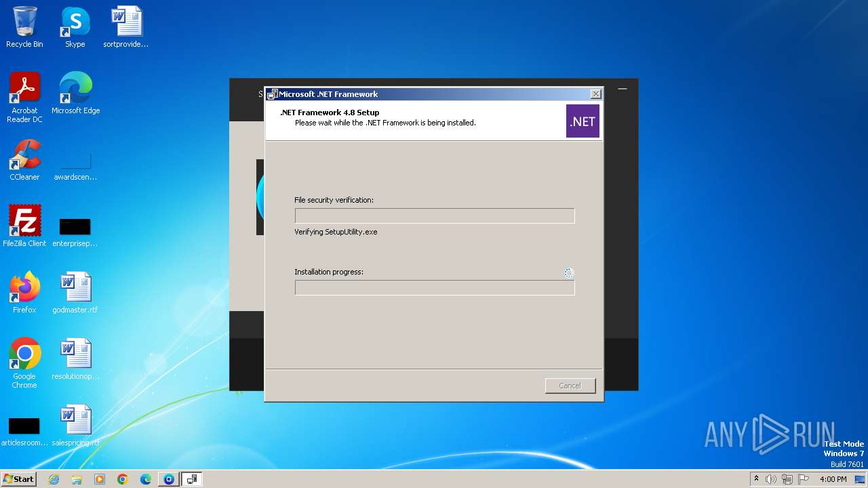Click the 'Verifying SetupUtility.exe' status text
The height and width of the screenshot is (488, 868).
[336, 232]
